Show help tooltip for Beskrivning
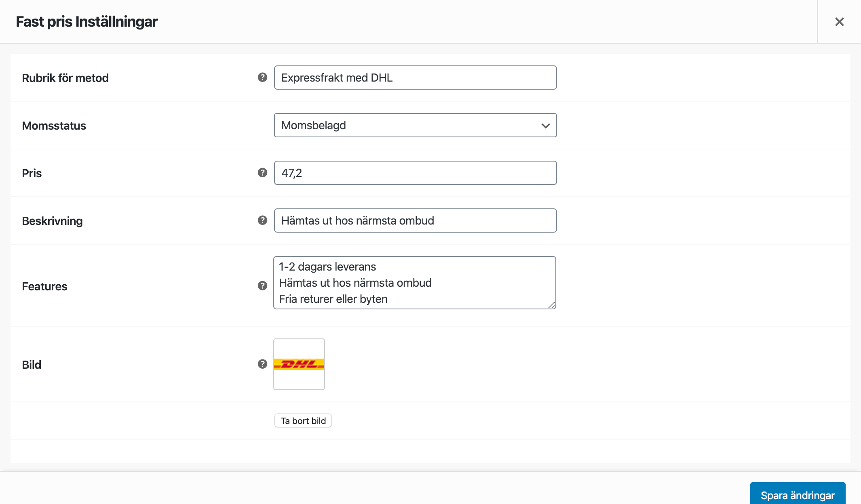 point(262,220)
